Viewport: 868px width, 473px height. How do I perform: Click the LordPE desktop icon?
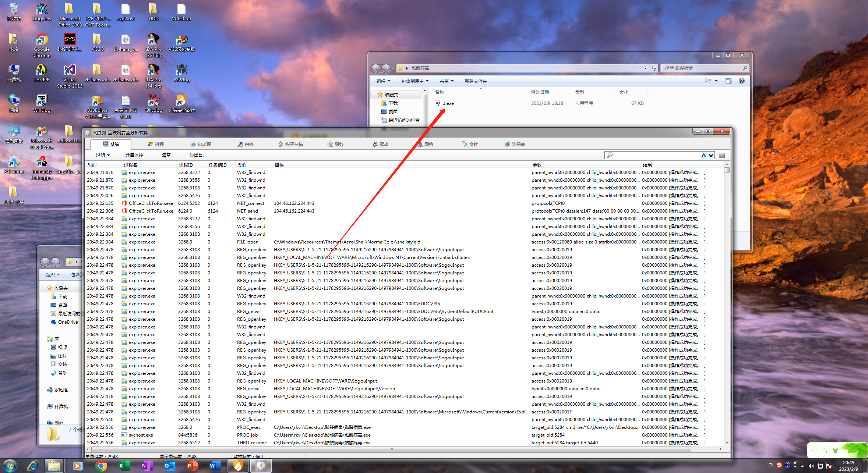42,73
